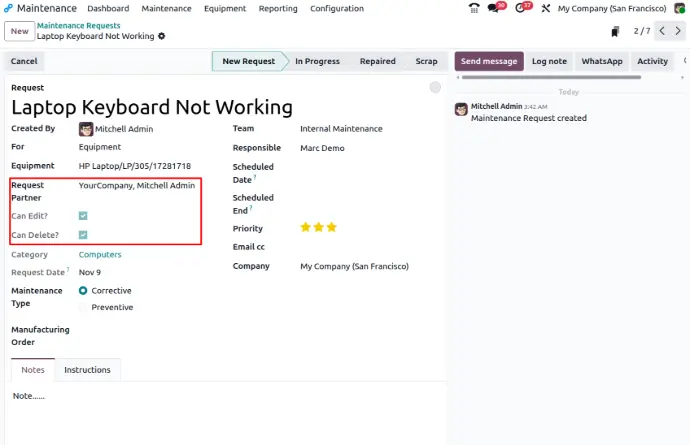Toggle the Can Delete checkbox
The width and height of the screenshot is (690, 445).
(x=83, y=235)
